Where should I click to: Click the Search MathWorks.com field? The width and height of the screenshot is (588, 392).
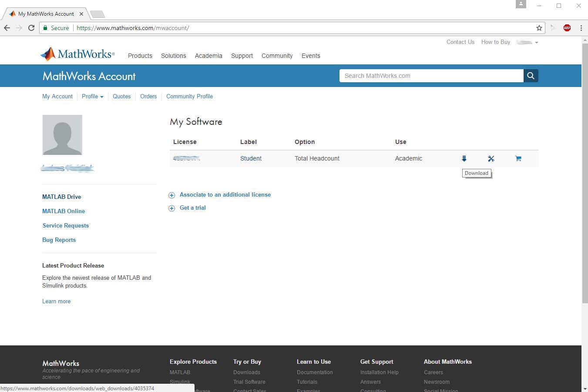point(431,76)
